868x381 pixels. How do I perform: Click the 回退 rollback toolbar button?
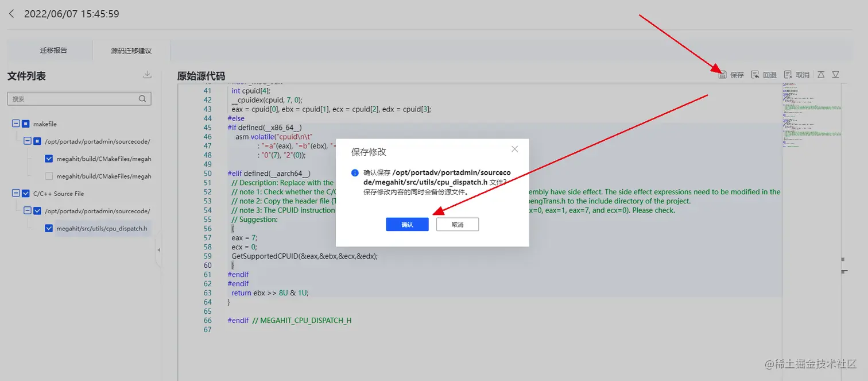[x=764, y=75]
